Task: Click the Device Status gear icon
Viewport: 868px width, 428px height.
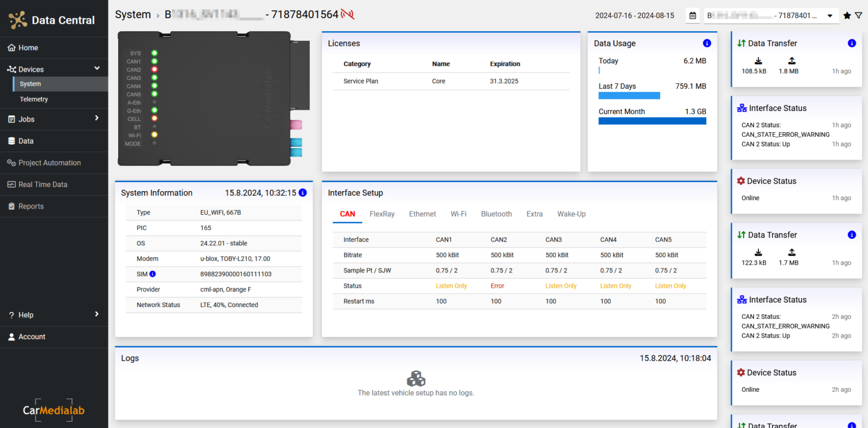Action: 740,180
